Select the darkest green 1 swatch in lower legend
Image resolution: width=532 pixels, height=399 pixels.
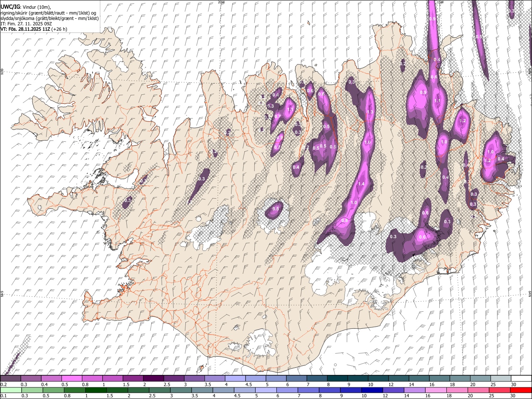(96, 390)
